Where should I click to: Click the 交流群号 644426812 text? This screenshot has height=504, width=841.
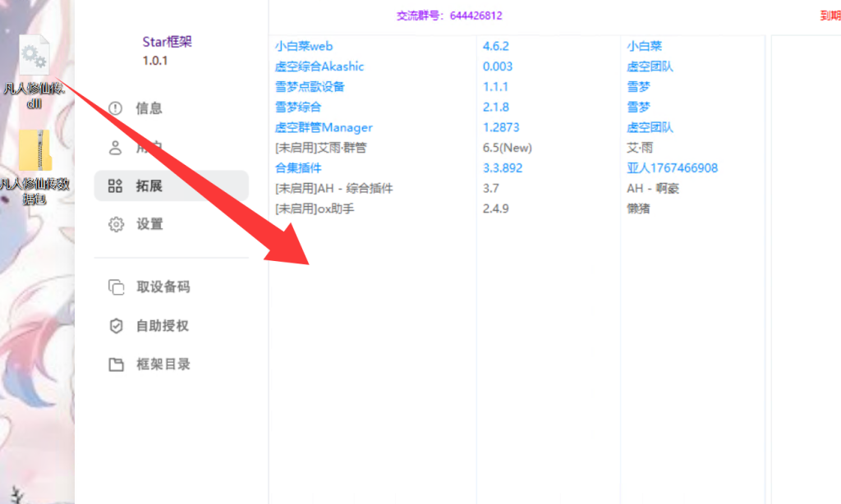coord(449,16)
